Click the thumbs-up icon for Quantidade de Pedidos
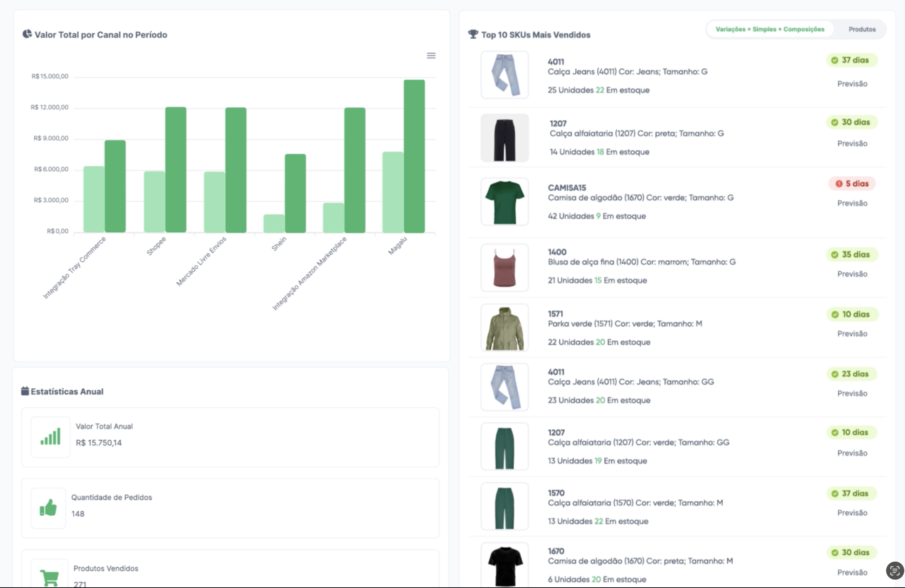Screen dimensions: 905x588 tap(48, 508)
